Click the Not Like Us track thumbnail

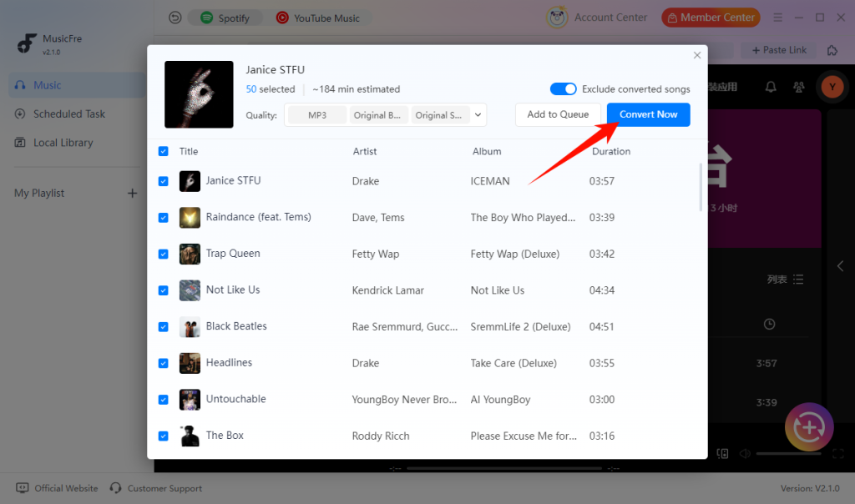[x=190, y=290]
